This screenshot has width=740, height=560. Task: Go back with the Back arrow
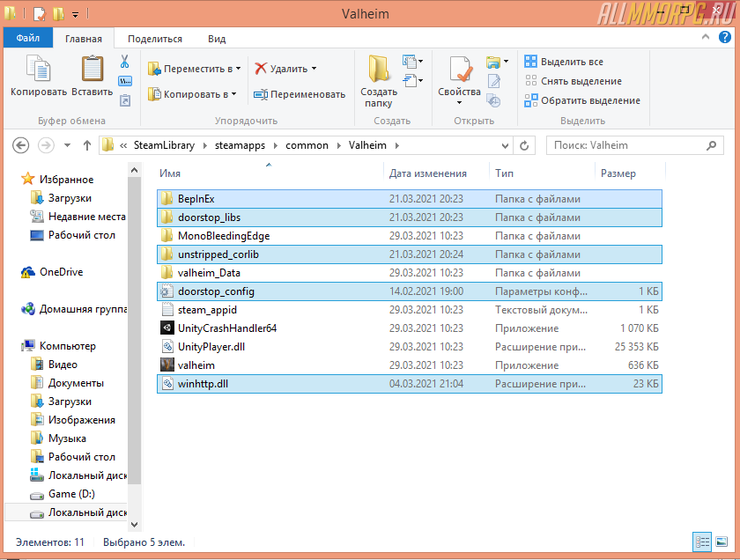tap(20, 145)
